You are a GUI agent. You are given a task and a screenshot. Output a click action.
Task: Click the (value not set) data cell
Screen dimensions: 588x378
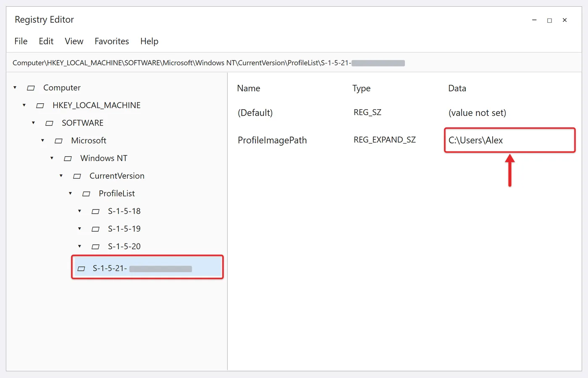[477, 113]
